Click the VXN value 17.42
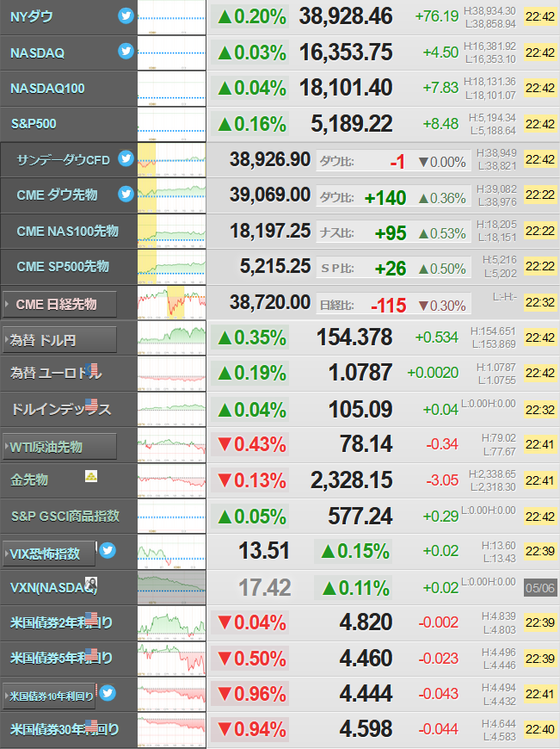This screenshot has height=749, width=560. pyautogui.click(x=264, y=587)
